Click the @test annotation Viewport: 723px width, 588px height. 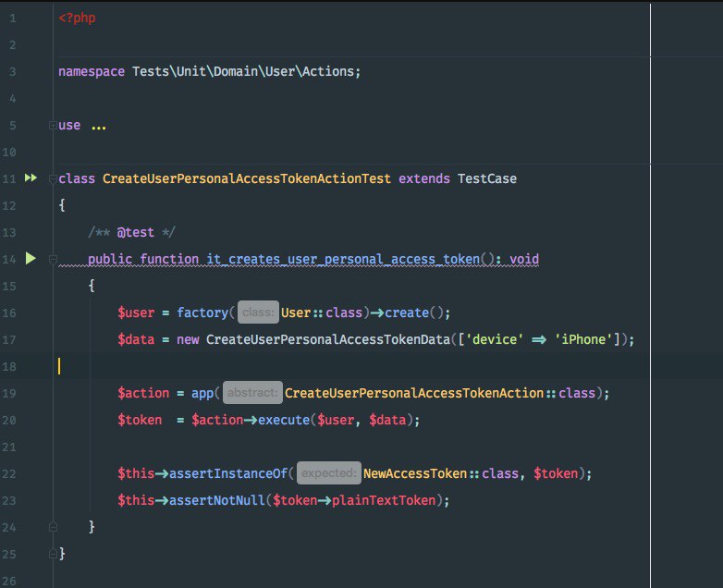coord(135,232)
